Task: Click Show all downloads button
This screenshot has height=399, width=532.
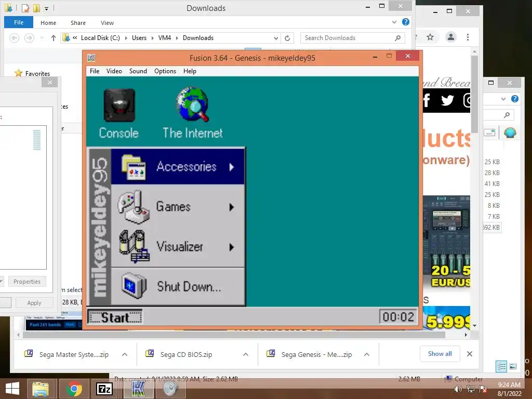Action: pyautogui.click(x=440, y=354)
